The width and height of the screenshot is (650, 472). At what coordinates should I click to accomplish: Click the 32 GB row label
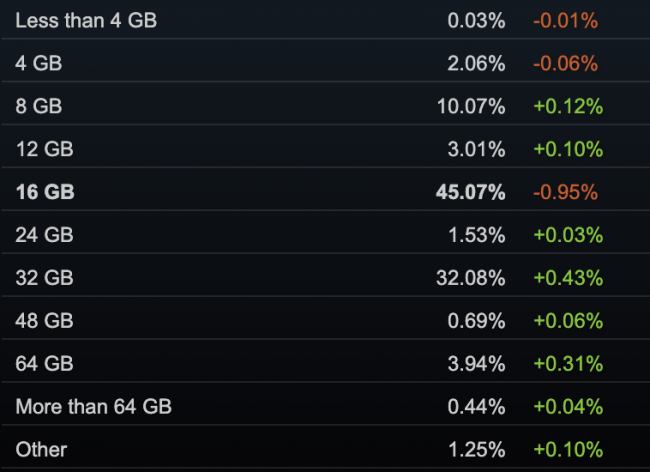pyautogui.click(x=44, y=278)
